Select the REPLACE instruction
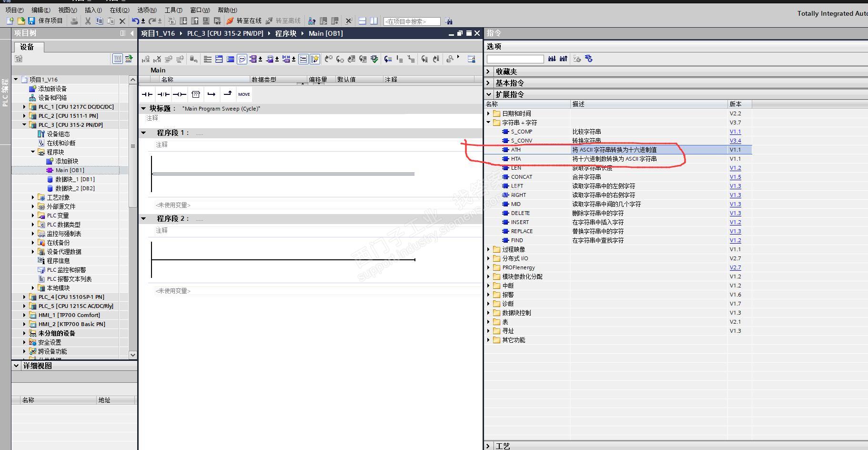This screenshot has height=450, width=868. coord(522,231)
